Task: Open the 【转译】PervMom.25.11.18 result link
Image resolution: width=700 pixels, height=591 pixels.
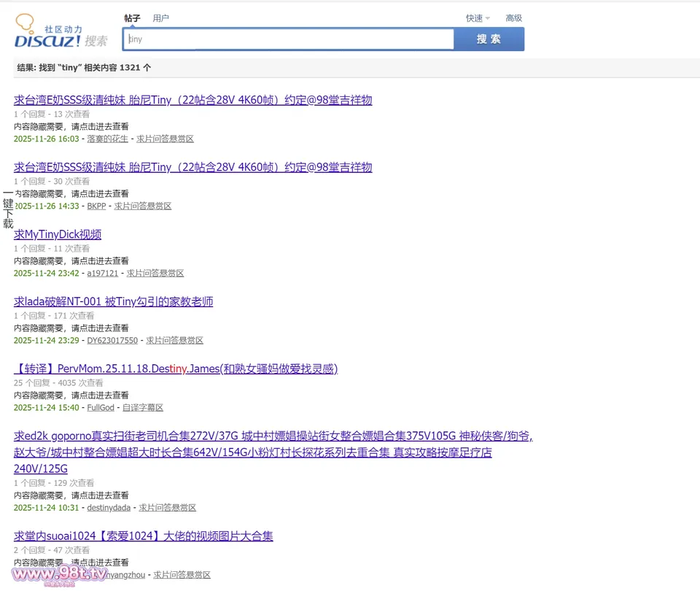Action: (176, 368)
